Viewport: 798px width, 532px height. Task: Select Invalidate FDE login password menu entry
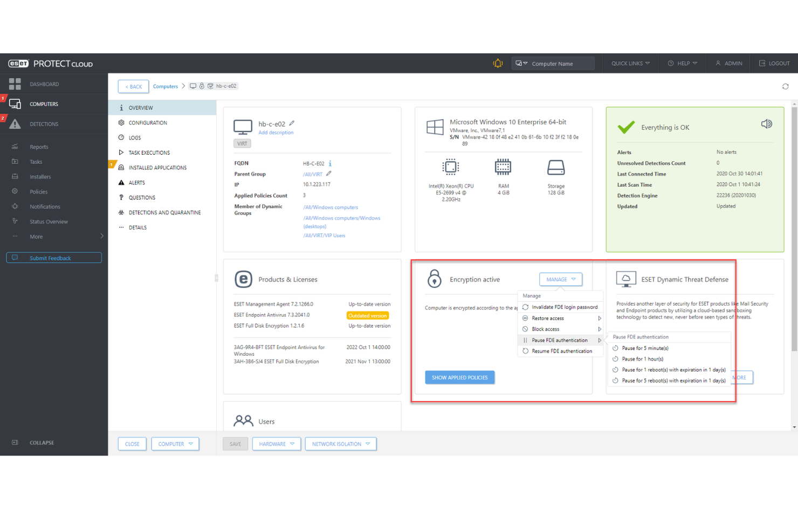click(x=565, y=307)
